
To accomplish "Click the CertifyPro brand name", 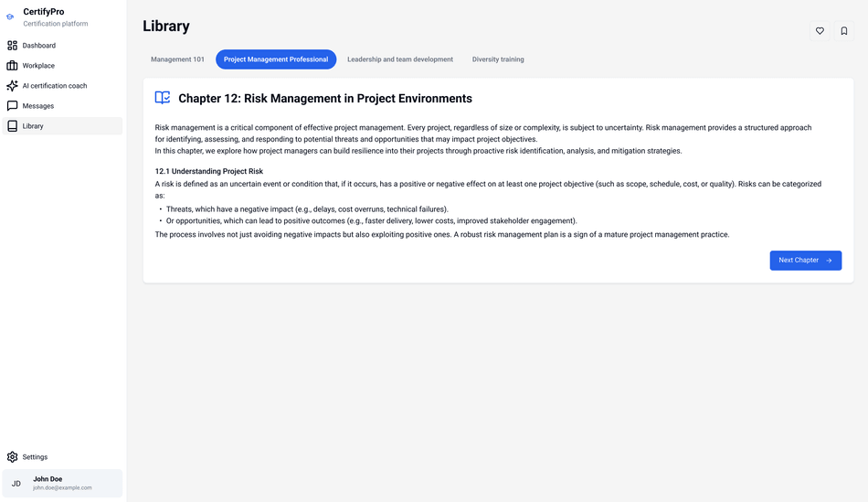I will [44, 12].
